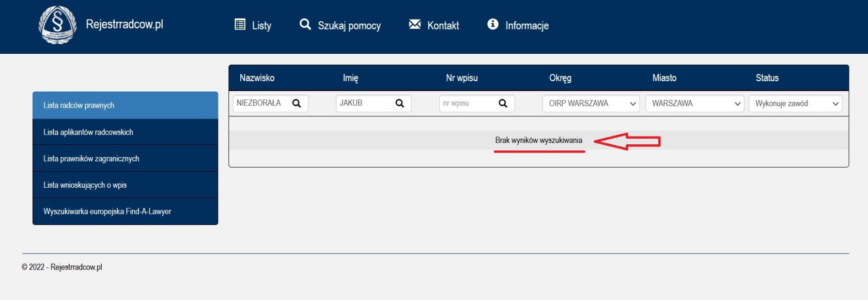The width and height of the screenshot is (868, 300).
Task: Focus the Imię input containing JAKUB
Action: [364, 103]
